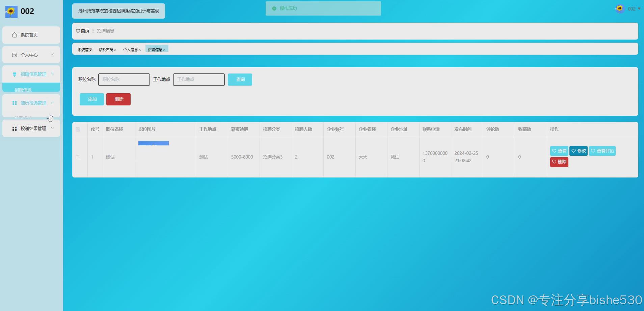Collapse the 招聘信息管理 menu chevron
The image size is (644, 311).
point(52,74)
